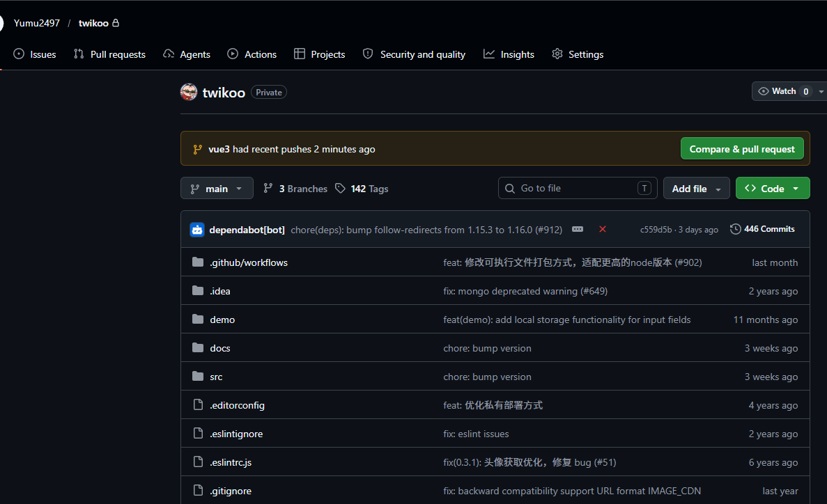View the 142 Tags list

click(x=362, y=189)
